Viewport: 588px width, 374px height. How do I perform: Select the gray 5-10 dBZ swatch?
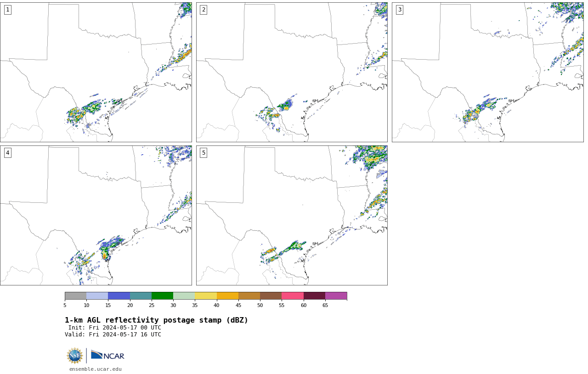pyautogui.click(x=75, y=296)
